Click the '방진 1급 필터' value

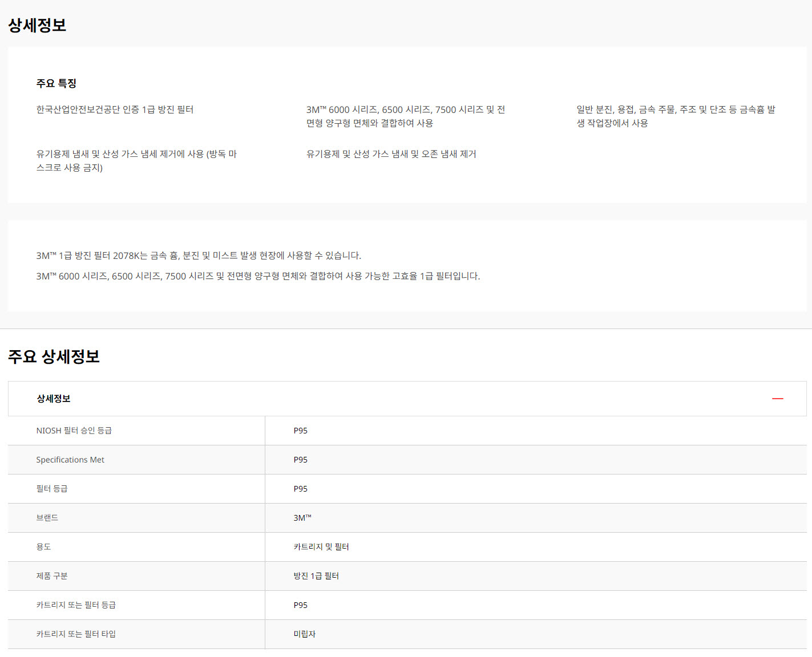[x=316, y=576]
